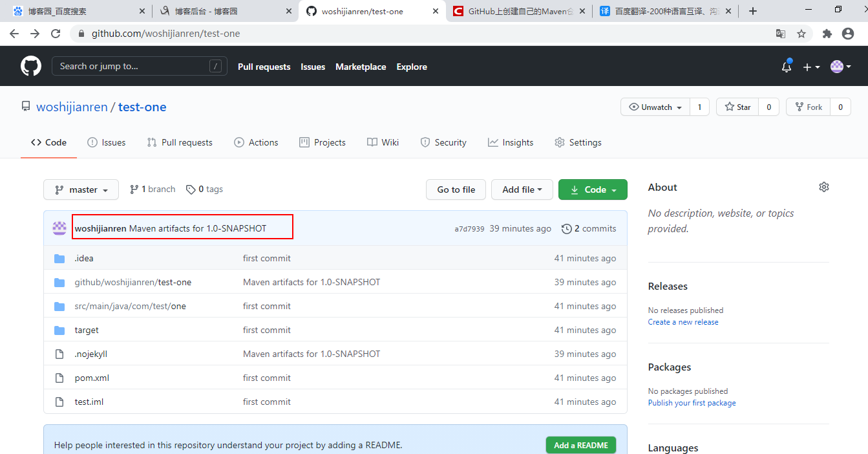Switch to the GitHub上创建自己的Maven tab
868x454 pixels.
point(519,11)
